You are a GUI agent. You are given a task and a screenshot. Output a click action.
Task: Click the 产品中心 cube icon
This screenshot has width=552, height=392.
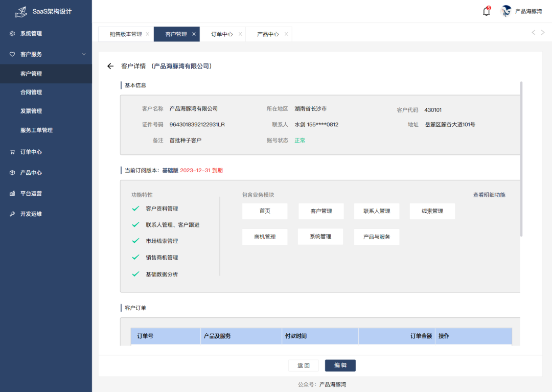pos(12,173)
